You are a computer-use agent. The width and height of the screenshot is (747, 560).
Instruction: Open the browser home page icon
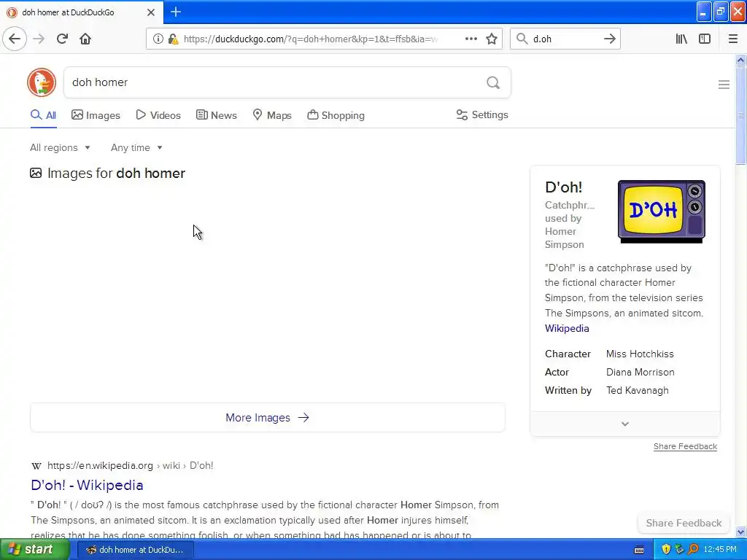pos(85,39)
